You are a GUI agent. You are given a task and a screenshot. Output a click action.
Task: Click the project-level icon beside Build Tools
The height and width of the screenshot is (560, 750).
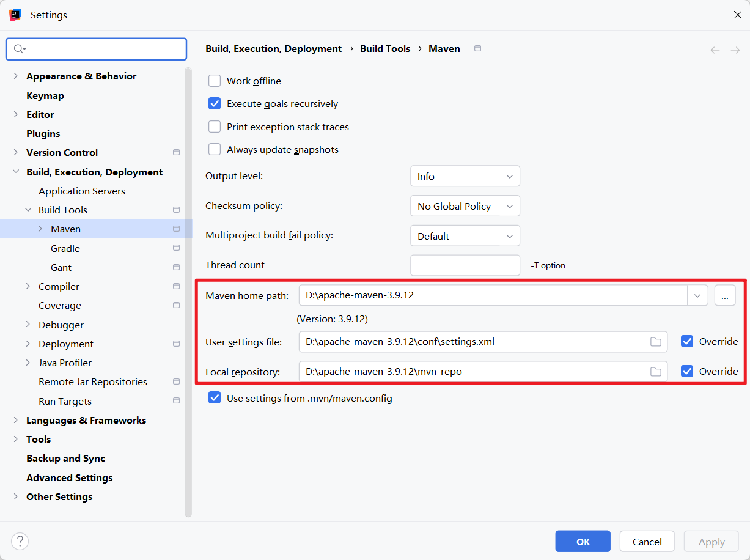176,210
